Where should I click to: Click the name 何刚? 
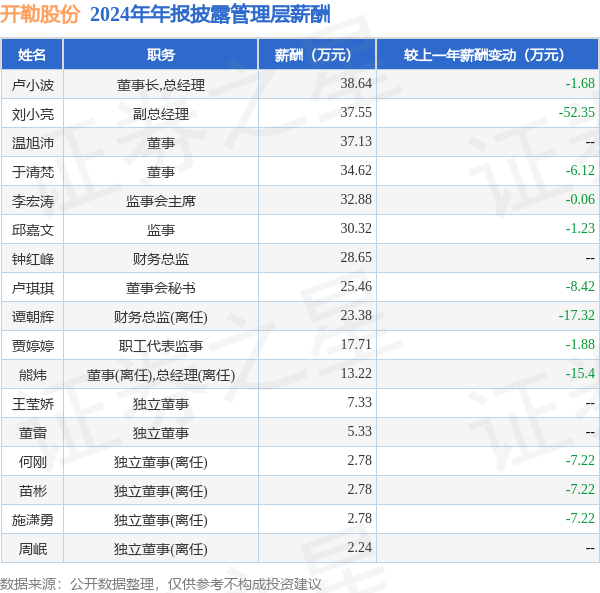(33, 463)
